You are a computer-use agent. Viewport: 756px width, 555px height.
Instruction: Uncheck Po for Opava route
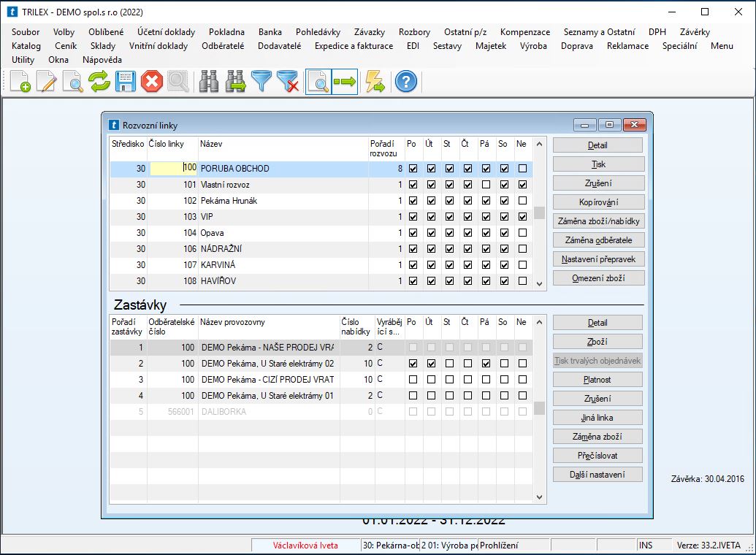coord(413,233)
